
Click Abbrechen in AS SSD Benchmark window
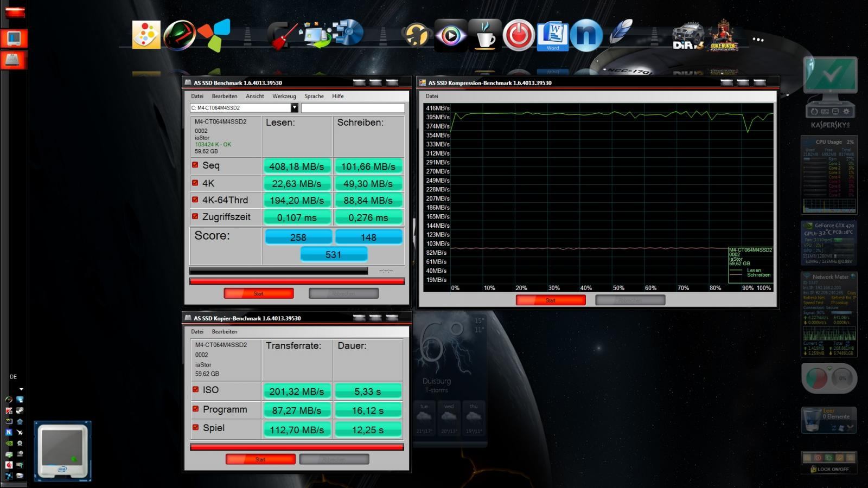tap(343, 293)
